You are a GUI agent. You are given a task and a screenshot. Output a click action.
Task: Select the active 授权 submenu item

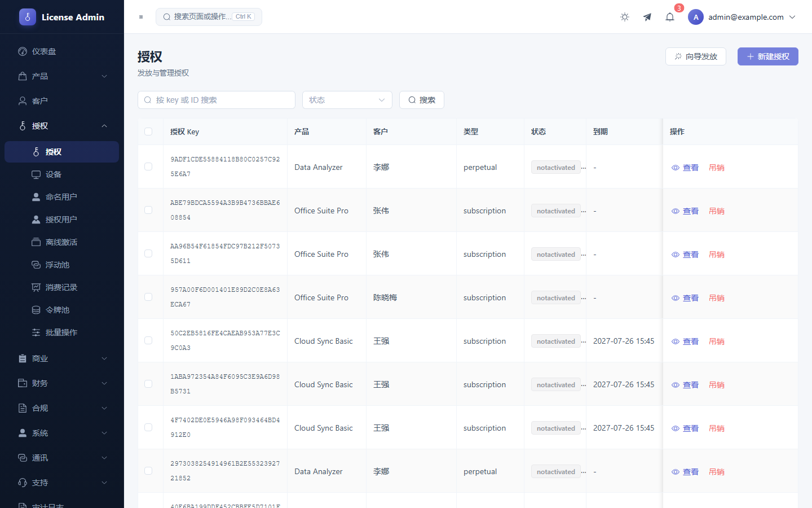point(62,152)
